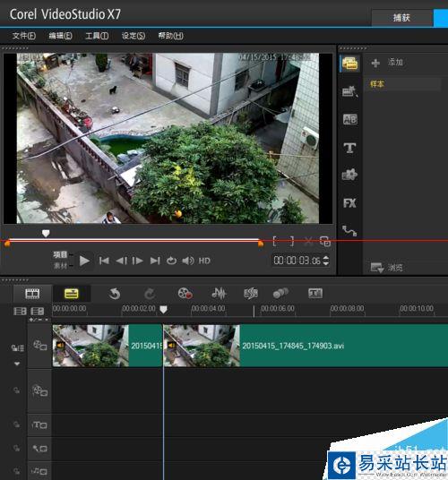
Task: Select 素材 (Clip) play mode
Action: pyautogui.click(x=61, y=266)
